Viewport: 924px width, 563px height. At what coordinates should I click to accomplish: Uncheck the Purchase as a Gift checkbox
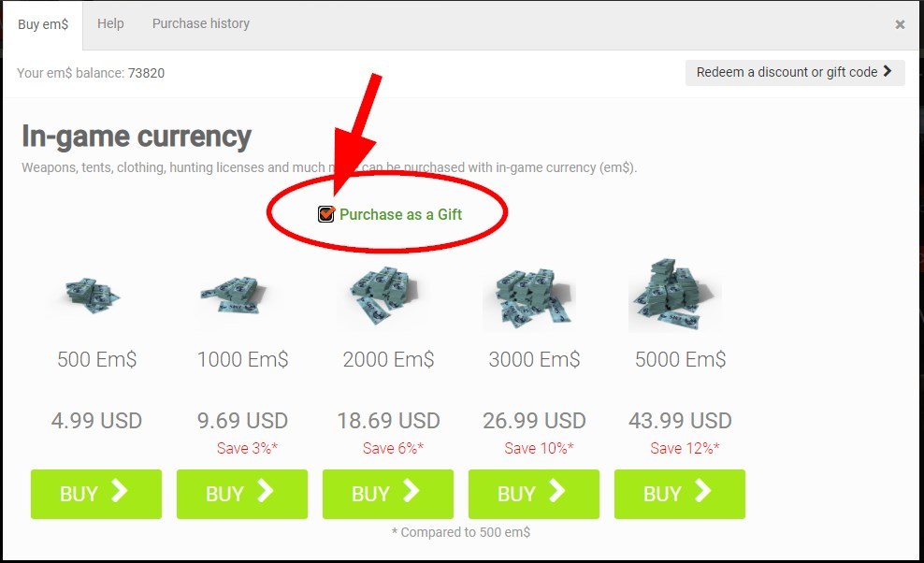point(325,213)
